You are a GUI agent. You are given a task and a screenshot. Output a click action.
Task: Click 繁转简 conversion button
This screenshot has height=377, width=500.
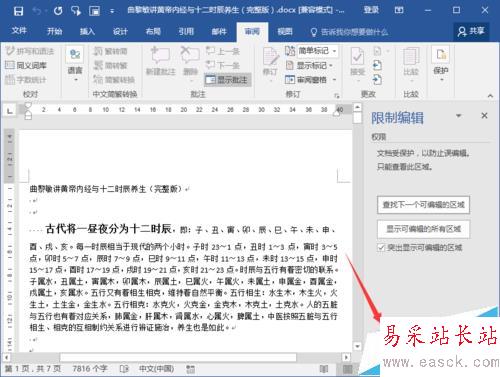pyautogui.click(x=110, y=51)
